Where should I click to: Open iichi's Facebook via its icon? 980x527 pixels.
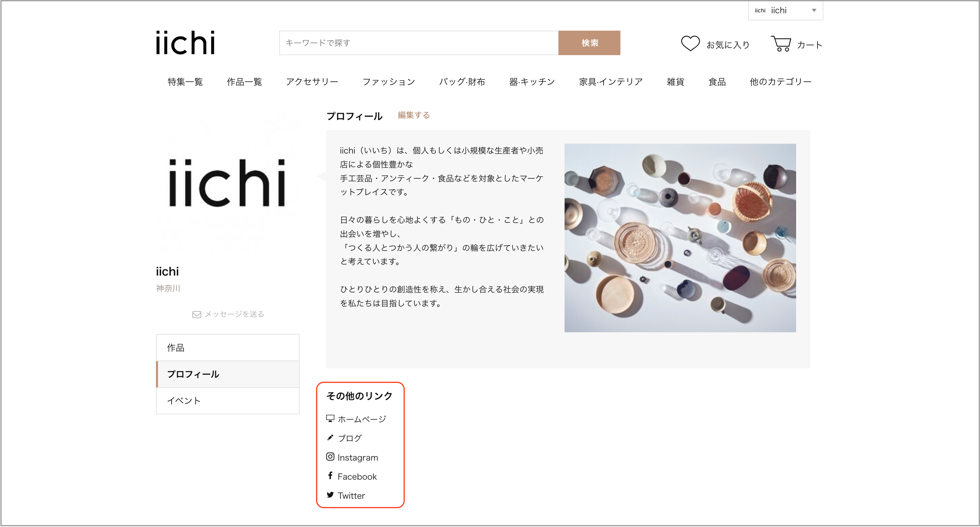[330, 475]
